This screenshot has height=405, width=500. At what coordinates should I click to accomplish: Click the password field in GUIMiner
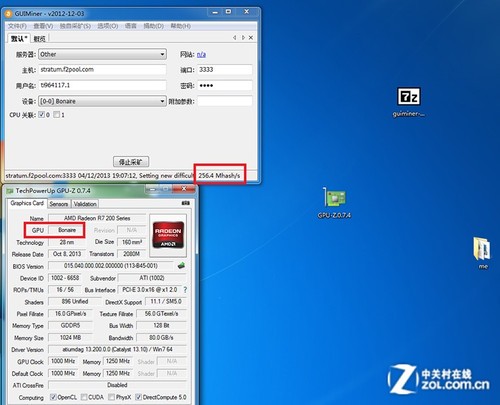225,85
